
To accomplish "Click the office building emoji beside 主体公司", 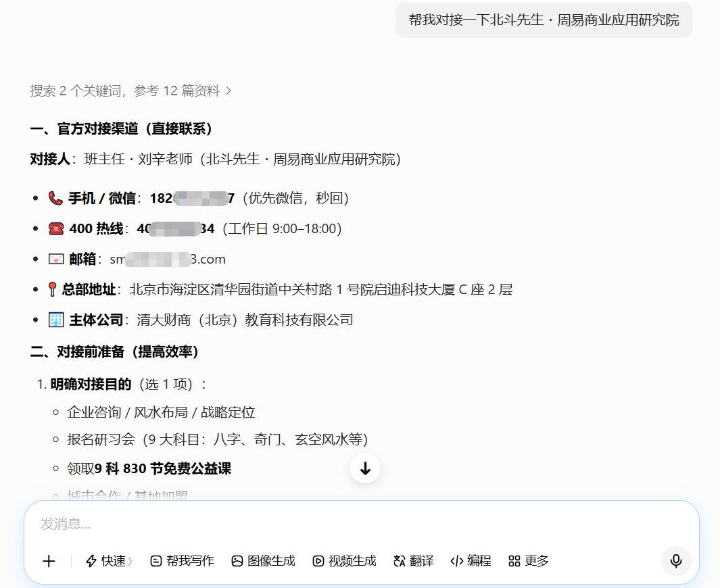I will coord(56,320).
